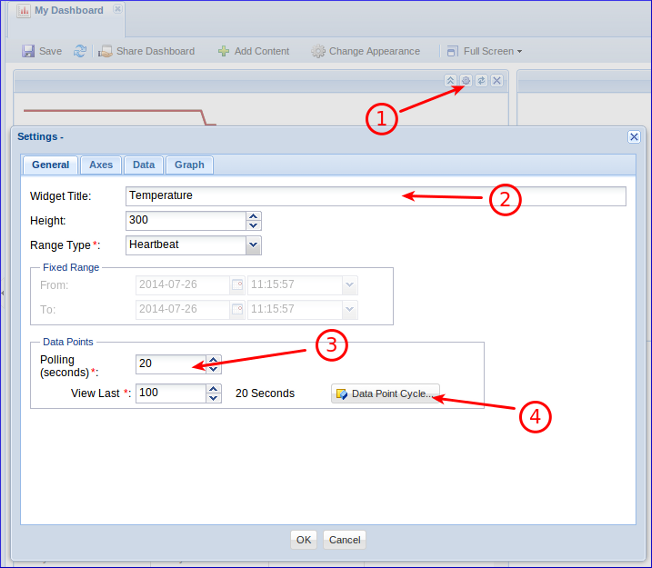
Task: Increase View Last value with up arrow
Action: click(x=213, y=388)
